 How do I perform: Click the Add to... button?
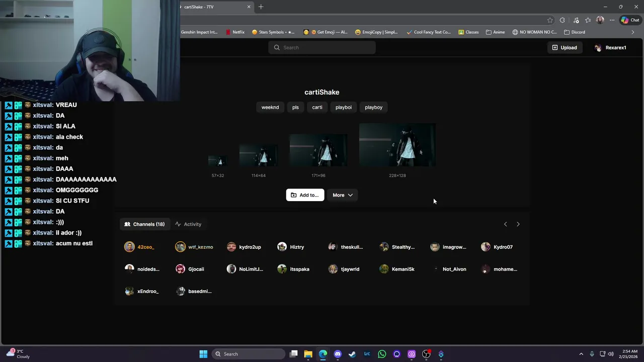(x=305, y=195)
